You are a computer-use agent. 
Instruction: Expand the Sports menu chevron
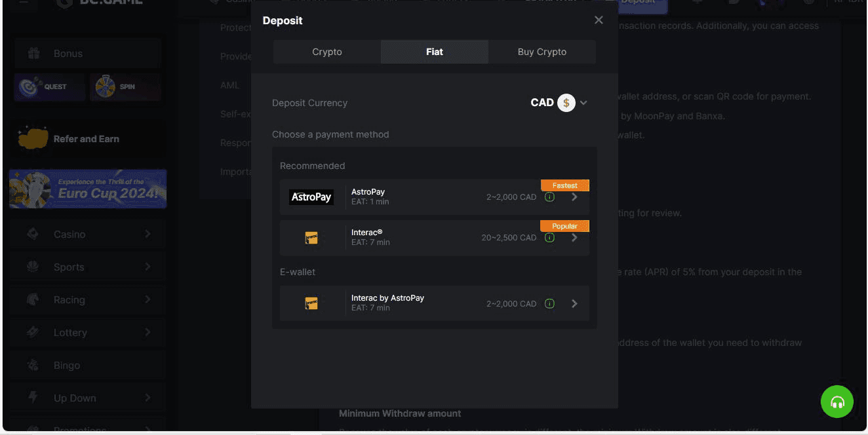coord(148,267)
